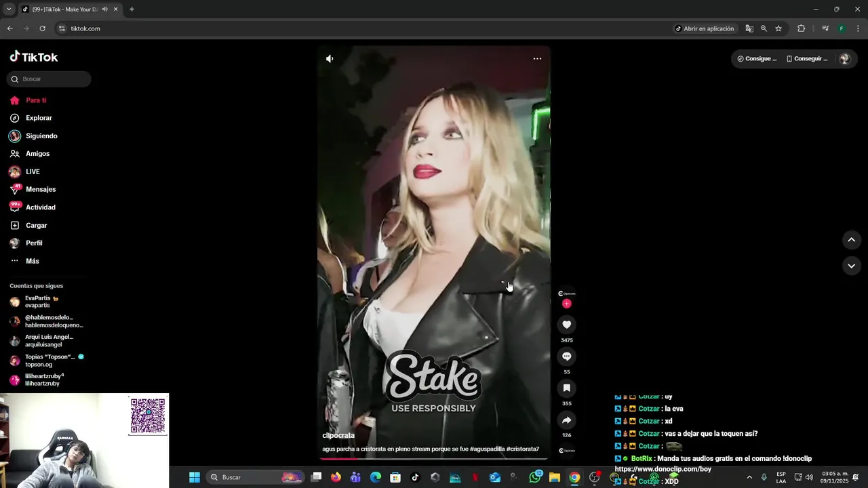
Task: Open the profile avatar at top right
Action: (844, 59)
